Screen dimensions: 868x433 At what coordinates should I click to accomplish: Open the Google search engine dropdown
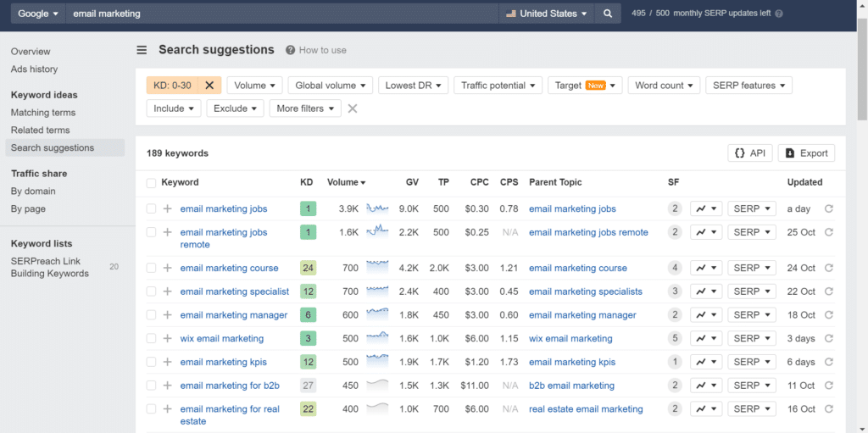[x=38, y=14]
